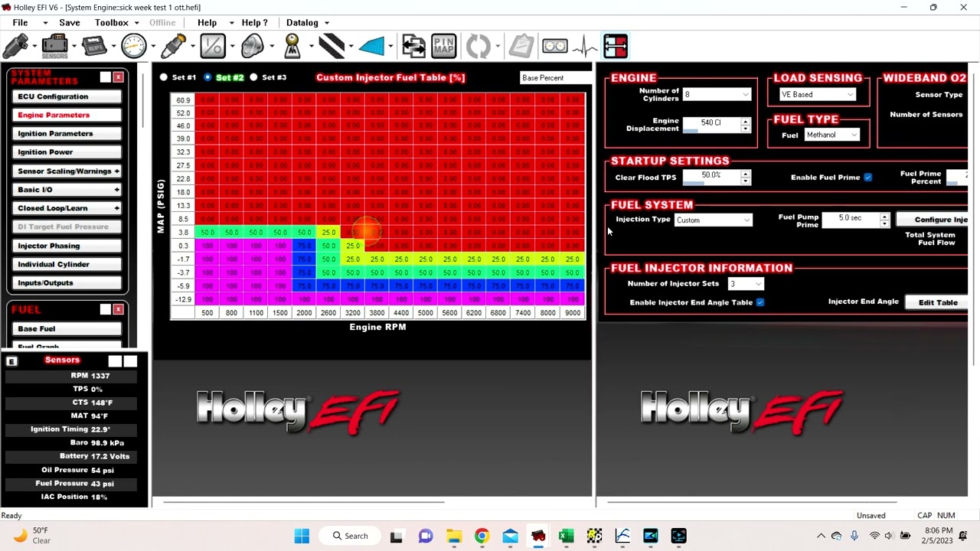Adjust the Fuel Pump Prime stepper

tap(884, 220)
